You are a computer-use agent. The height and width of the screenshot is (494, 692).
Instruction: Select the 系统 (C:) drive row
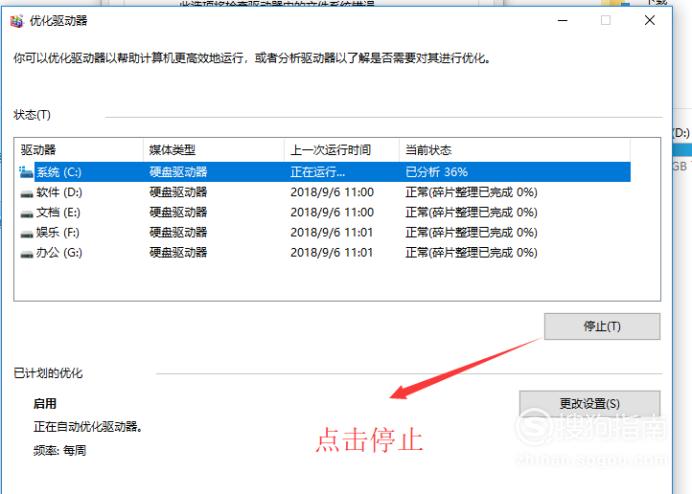pos(325,172)
